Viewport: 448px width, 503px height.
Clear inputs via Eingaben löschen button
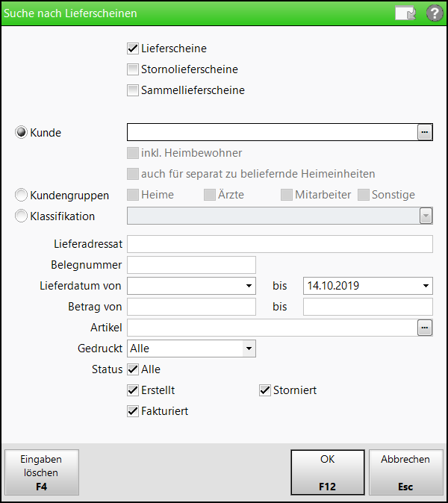coord(41,472)
